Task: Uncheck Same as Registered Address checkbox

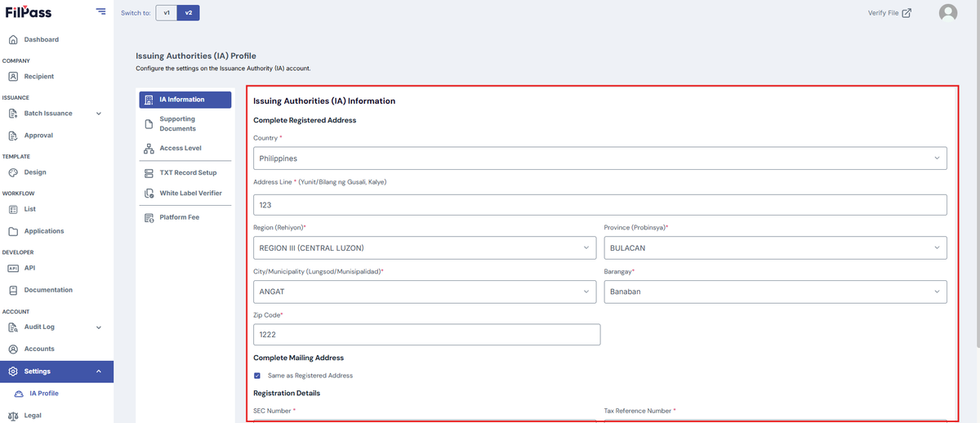Action: click(x=257, y=376)
